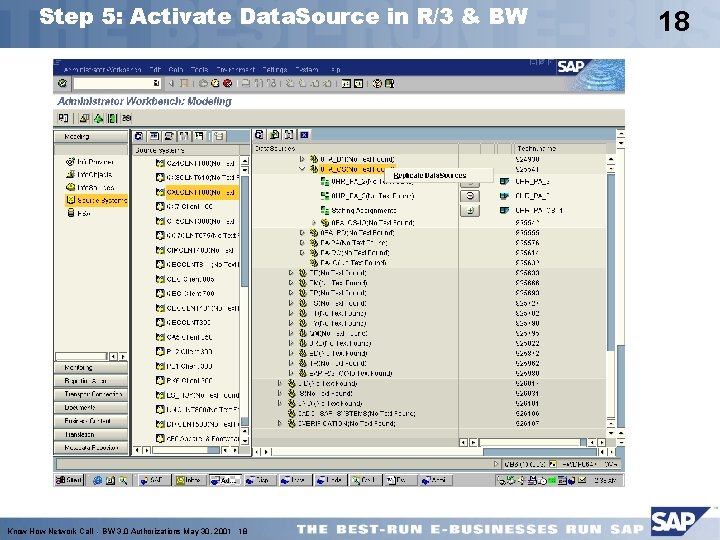Screen dimensions: 720x540
Task: Click the horizontal scrollbar below the Techn. name column
Action: point(533,442)
